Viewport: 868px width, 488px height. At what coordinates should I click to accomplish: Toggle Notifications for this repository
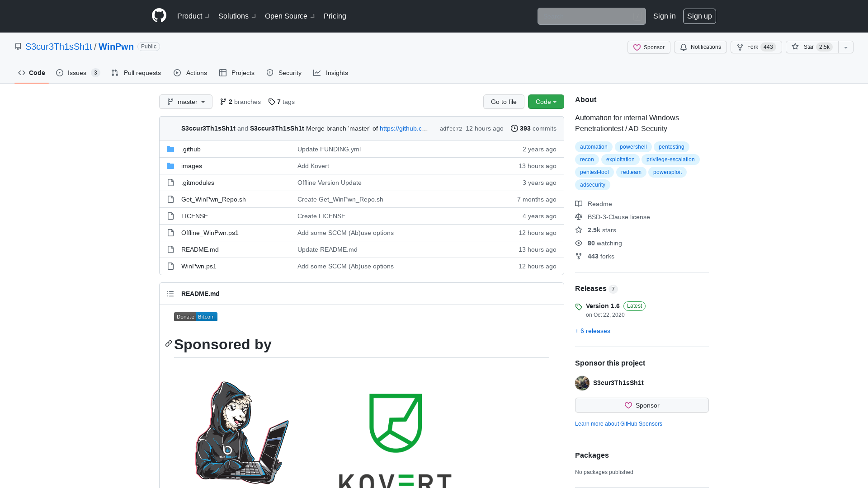(x=700, y=47)
